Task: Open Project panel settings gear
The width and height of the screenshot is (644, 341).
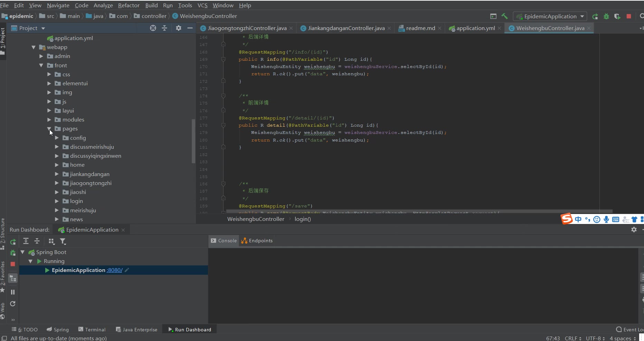Action: pos(178,28)
